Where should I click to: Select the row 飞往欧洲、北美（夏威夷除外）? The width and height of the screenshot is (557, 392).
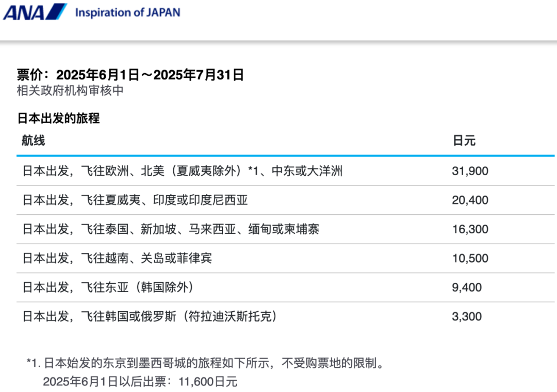point(285,171)
